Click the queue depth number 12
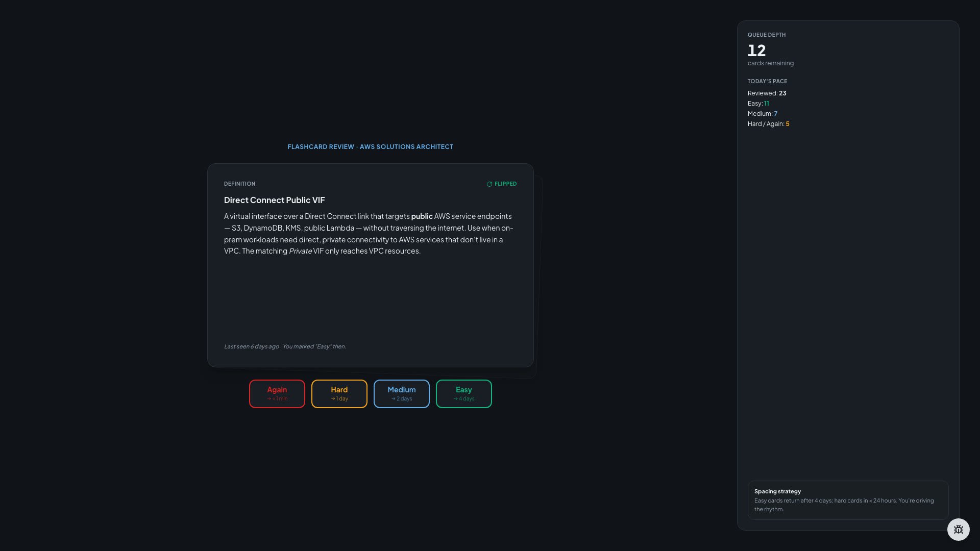 [x=757, y=51]
